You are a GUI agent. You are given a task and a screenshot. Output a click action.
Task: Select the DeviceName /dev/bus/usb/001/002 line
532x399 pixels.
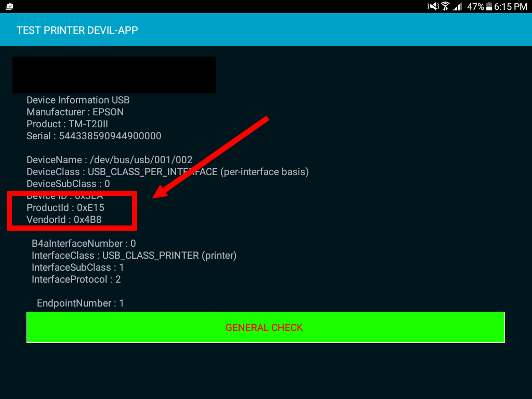click(x=110, y=160)
